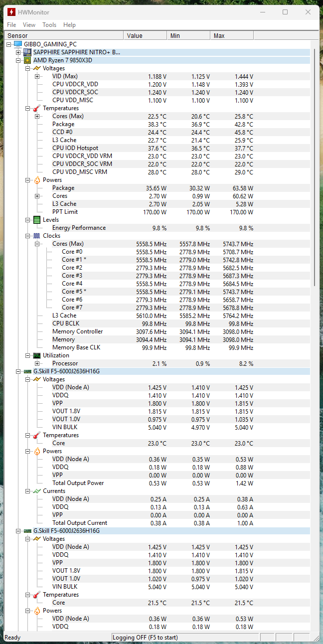
Task: Click the AMD Ryzen 7 9850X3D processor icon
Action: pos(28,60)
